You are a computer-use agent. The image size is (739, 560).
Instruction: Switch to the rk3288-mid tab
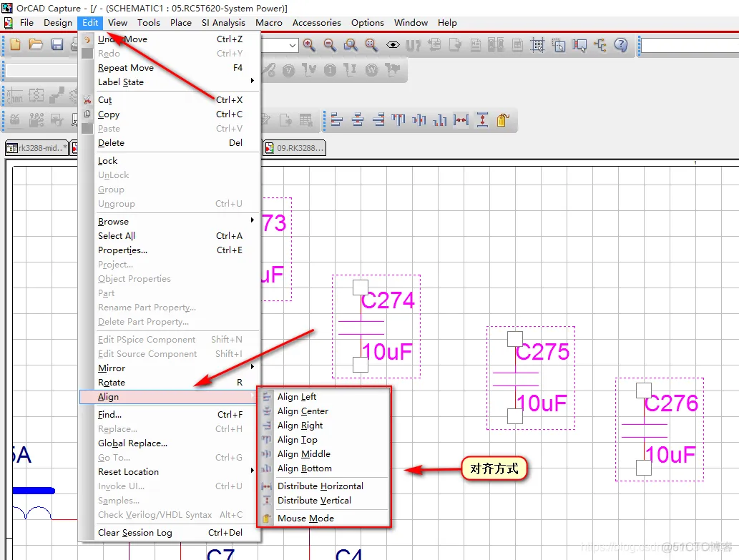tap(36, 148)
